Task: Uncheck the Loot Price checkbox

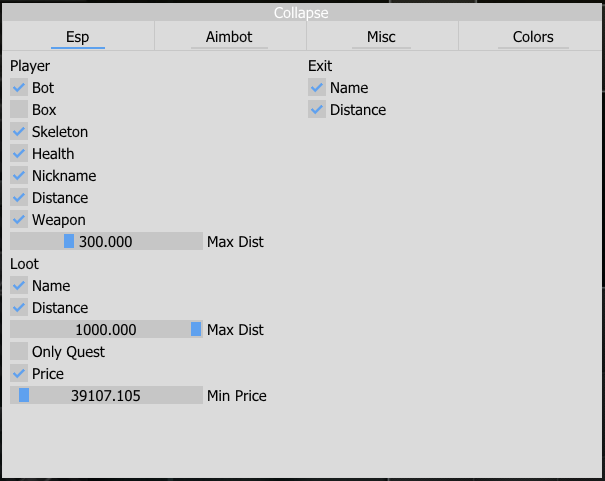Action: (19, 374)
